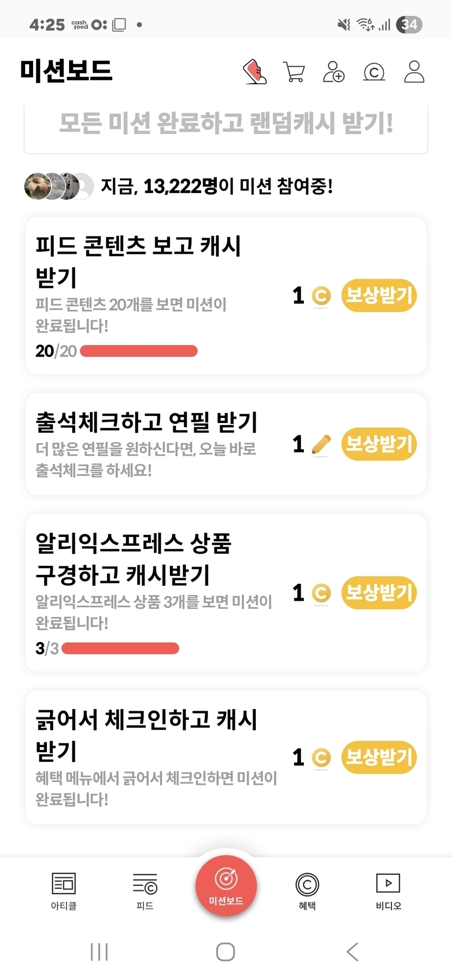This screenshot has width=452, height=980.
Task: Tap the 미션보드 center tab button
Action: (x=226, y=886)
